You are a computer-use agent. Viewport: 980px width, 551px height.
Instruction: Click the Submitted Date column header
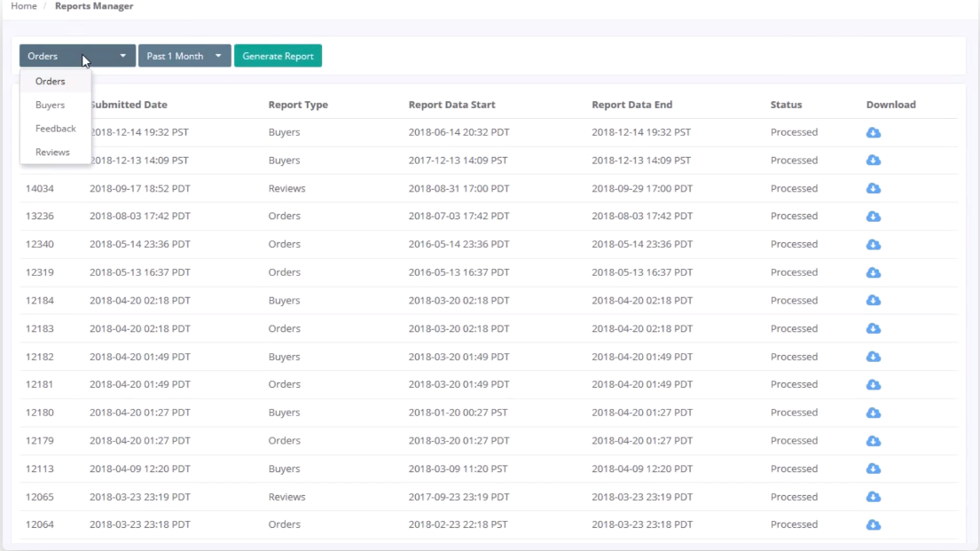tap(129, 105)
